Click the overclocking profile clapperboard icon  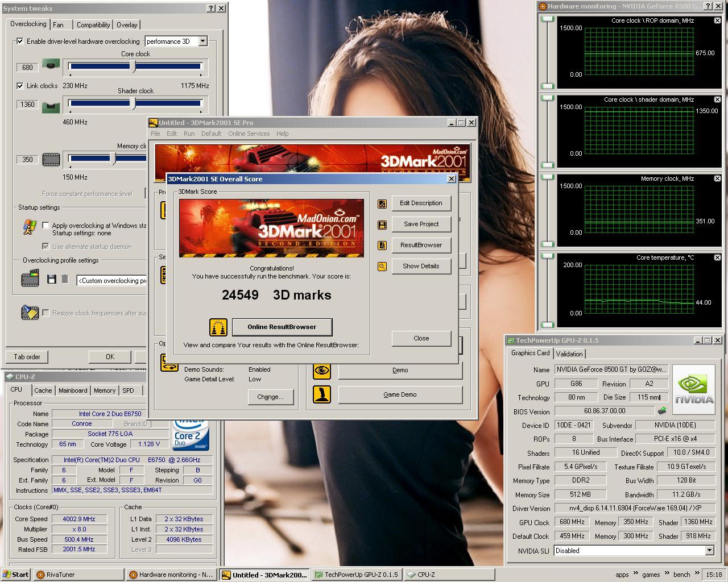pyautogui.click(x=30, y=278)
